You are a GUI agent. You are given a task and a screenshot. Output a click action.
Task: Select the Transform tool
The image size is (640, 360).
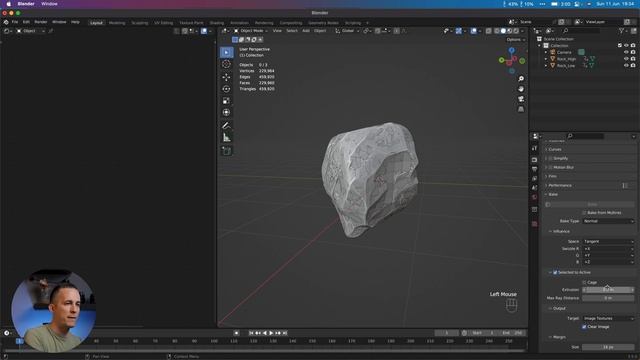[x=227, y=112]
